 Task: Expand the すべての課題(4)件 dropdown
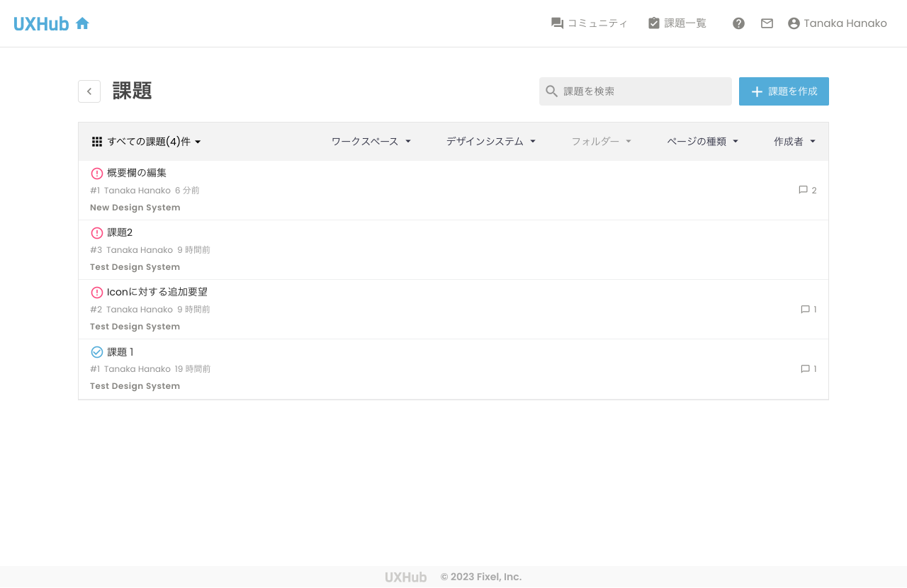153,141
